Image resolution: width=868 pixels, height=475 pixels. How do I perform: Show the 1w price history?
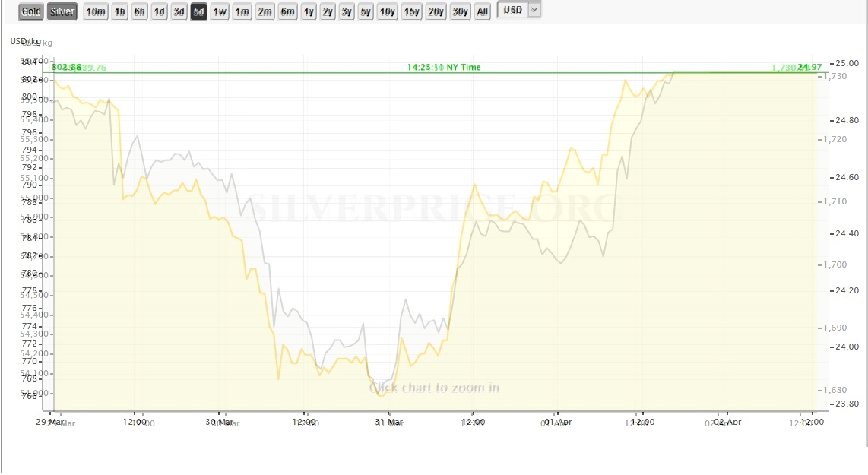[x=219, y=11]
